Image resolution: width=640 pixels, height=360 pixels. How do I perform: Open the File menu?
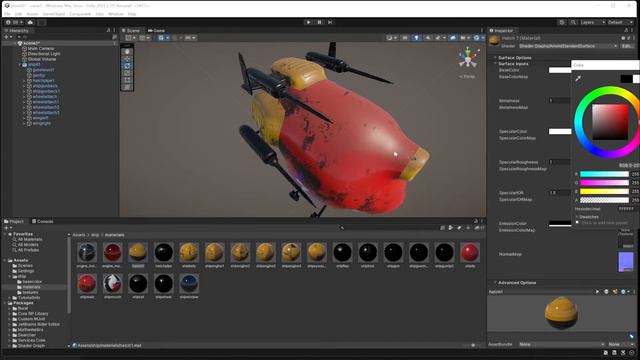click(7, 14)
